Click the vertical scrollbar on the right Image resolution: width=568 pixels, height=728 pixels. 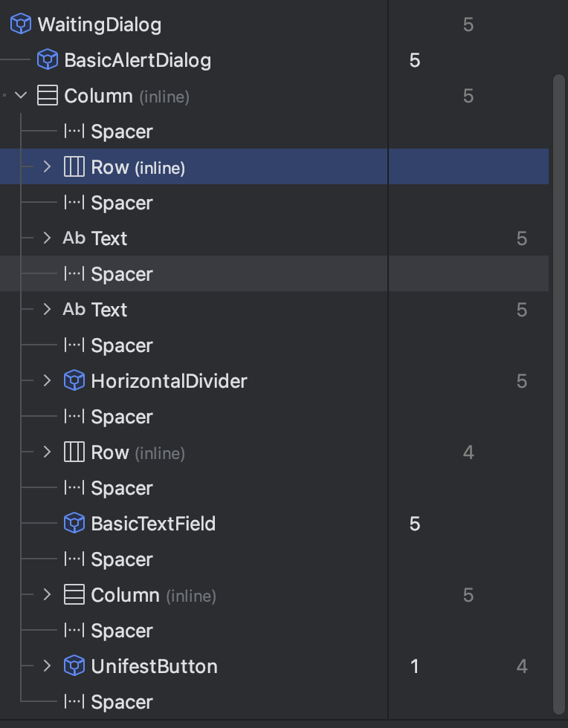559,371
